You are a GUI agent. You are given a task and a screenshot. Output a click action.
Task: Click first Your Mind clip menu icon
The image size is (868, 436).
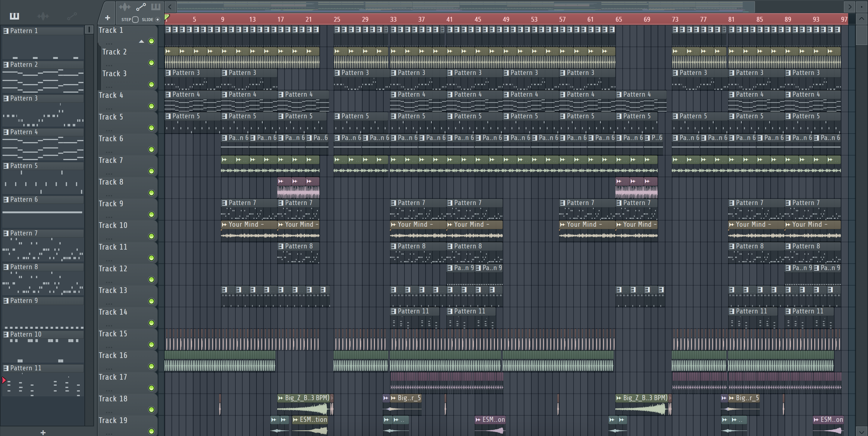coord(225,225)
